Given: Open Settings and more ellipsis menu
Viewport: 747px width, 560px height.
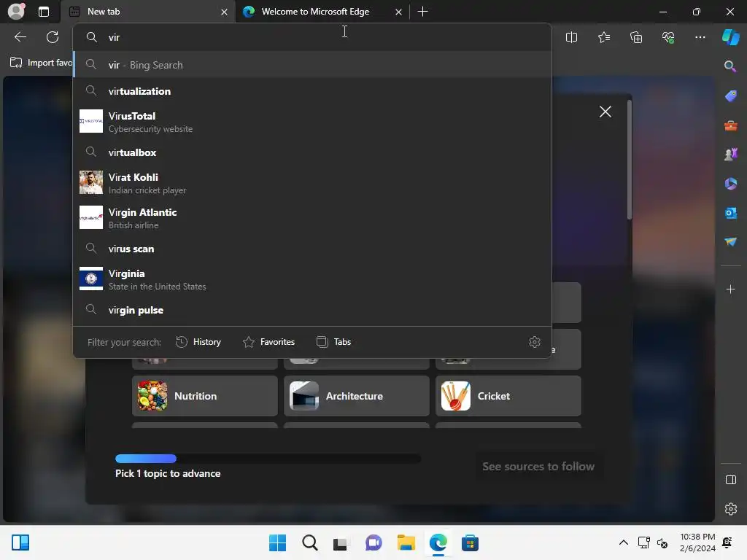Looking at the screenshot, I should (700, 37).
